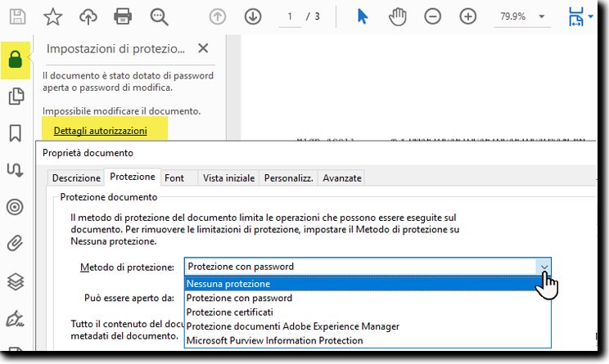Zoom in with the plus icon
609x364 pixels.
tap(467, 16)
